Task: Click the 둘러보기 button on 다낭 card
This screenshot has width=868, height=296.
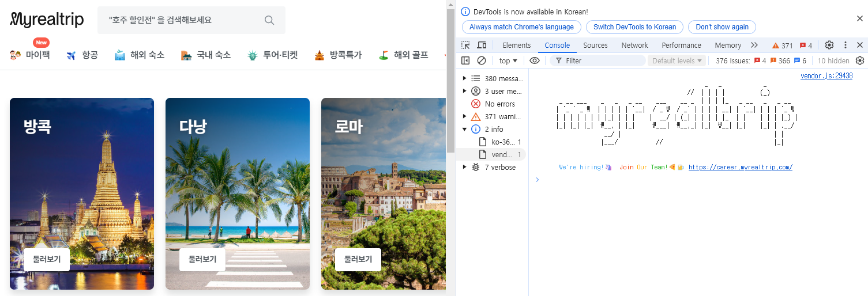Action: pos(202,260)
